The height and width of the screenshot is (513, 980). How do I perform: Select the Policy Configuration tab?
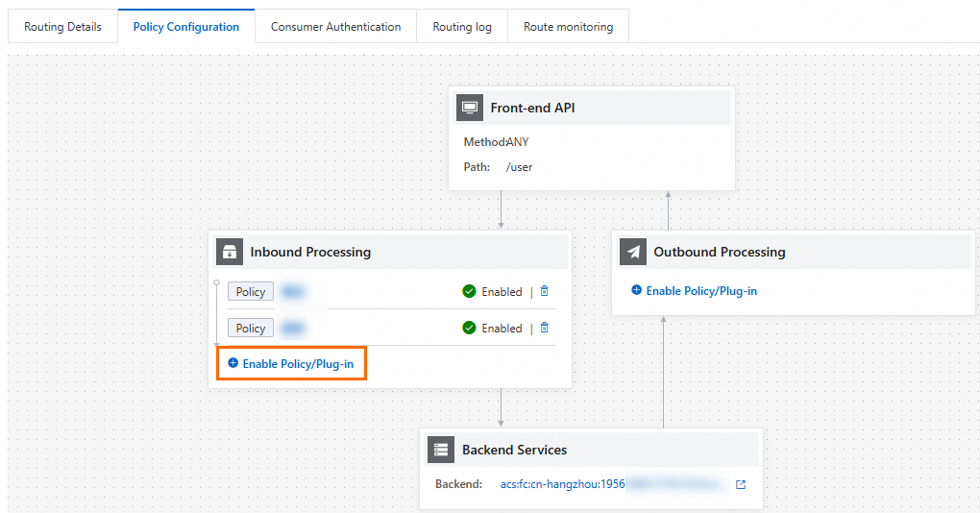point(186,27)
